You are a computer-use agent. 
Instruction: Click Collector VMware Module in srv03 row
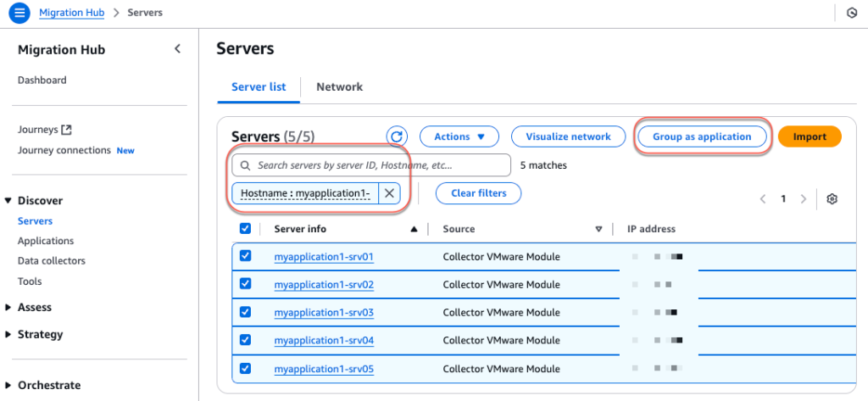(x=501, y=313)
